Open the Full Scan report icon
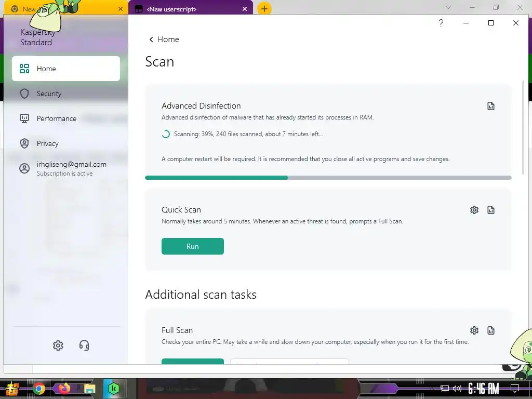This screenshot has height=399, width=532. tap(490, 330)
